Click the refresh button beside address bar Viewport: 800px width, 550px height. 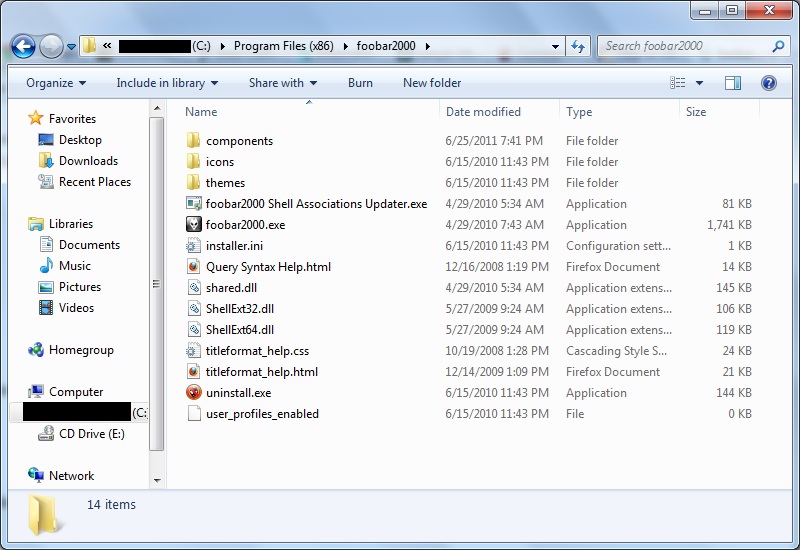tap(578, 46)
